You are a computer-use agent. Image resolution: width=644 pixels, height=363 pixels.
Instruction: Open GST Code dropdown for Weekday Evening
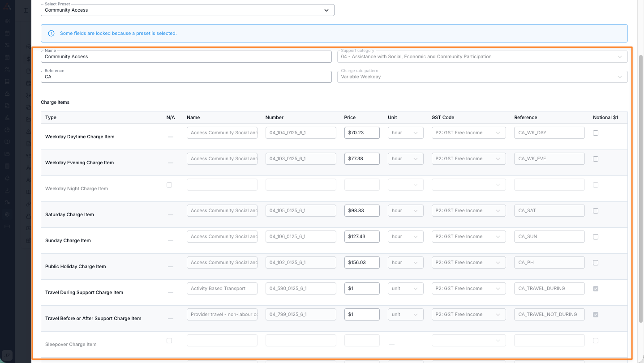[x=468, y=159]
